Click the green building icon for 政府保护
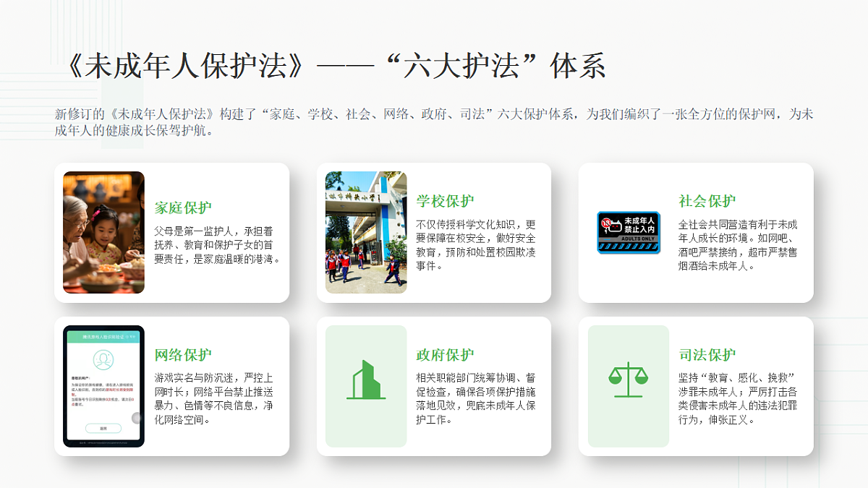Screen dimensions: 868x488 coord(366,380)
